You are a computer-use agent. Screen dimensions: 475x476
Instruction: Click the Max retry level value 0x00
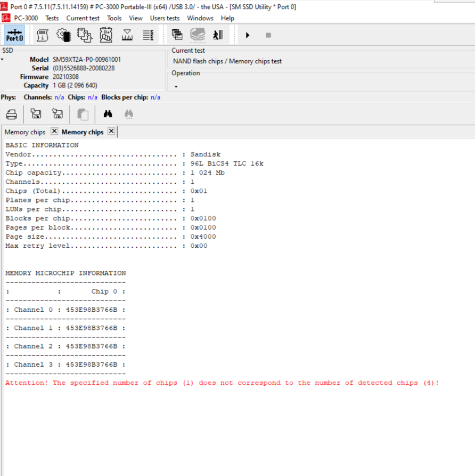[x=199, y=246]
